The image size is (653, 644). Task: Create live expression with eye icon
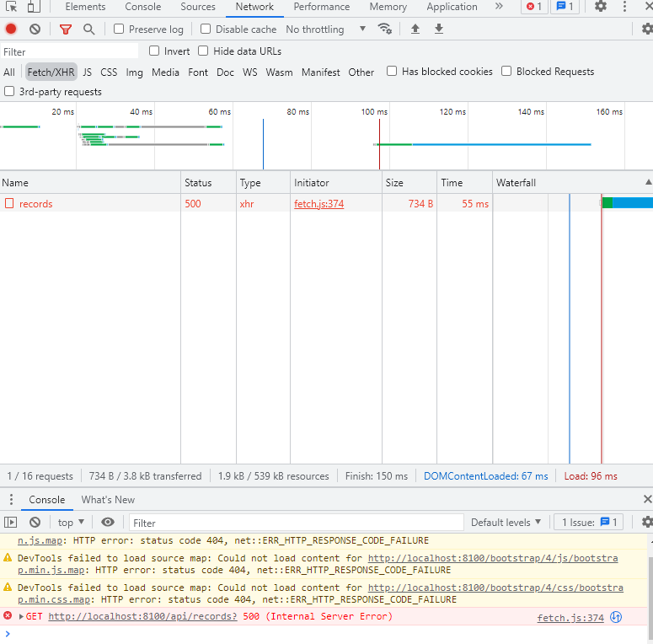point(108,522)
